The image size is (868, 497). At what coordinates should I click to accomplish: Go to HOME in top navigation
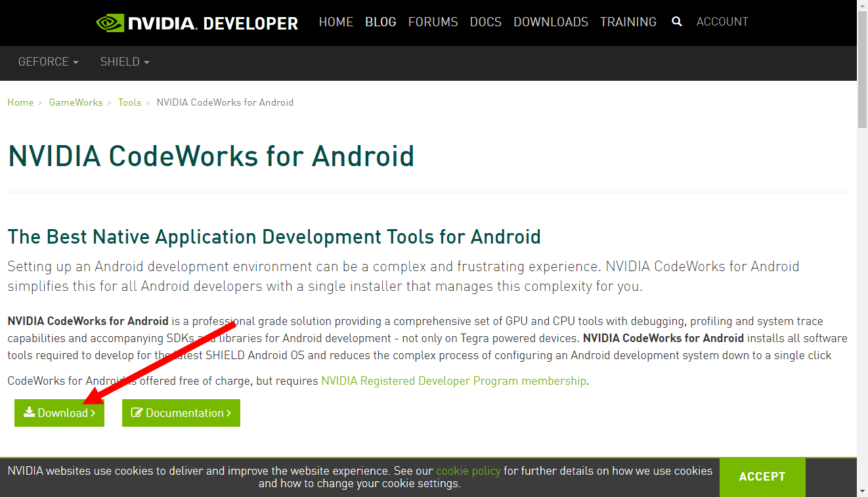click(x=336, y=22)
